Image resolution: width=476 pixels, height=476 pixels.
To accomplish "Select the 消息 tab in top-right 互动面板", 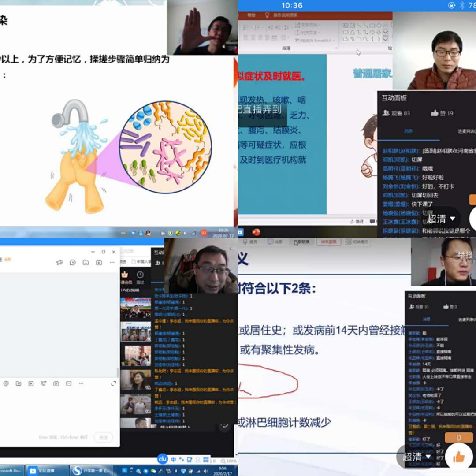I will 409,131.
